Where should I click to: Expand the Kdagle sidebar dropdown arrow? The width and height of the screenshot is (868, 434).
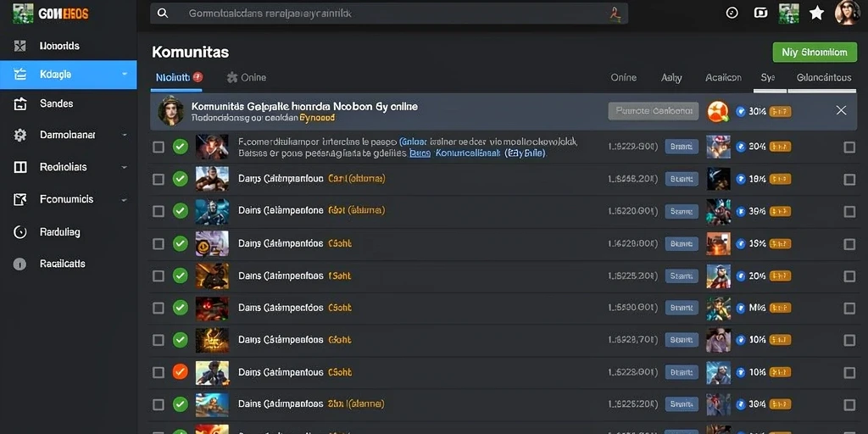point(125,75)
